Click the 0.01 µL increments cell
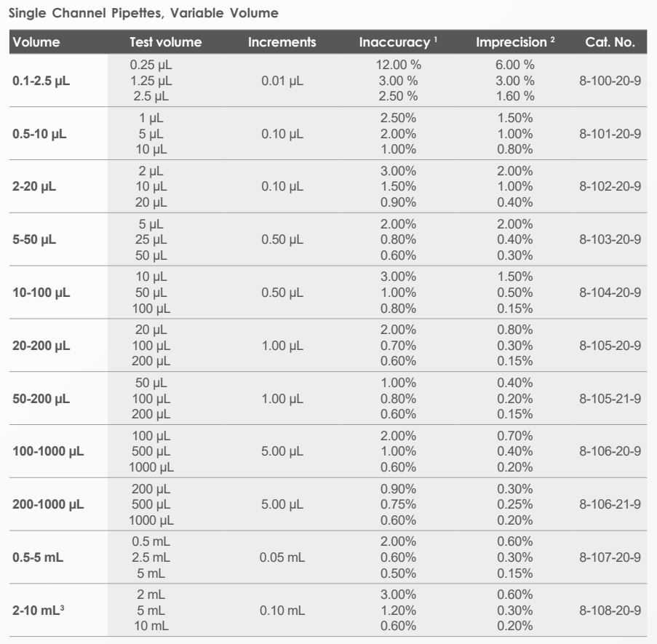 point(282,80)
